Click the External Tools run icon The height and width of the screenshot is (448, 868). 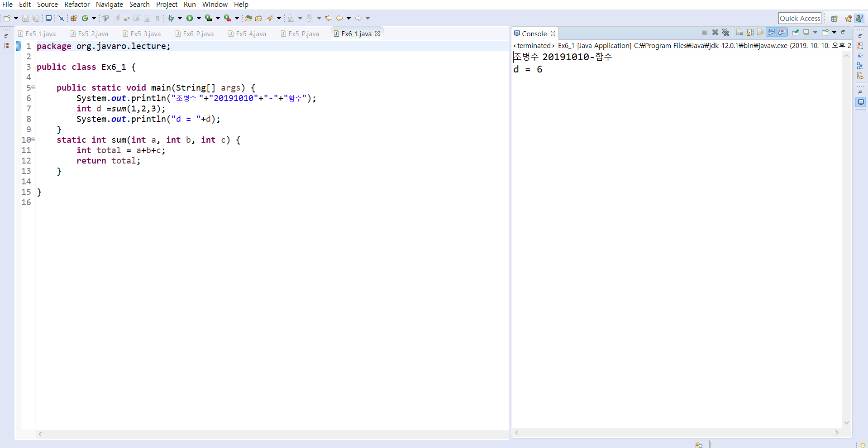227,18
